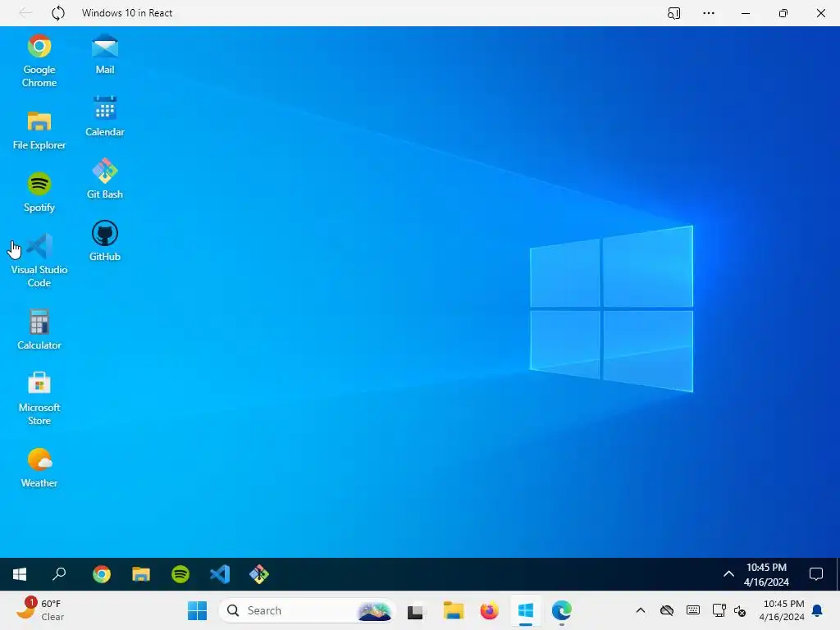Select the Calculator desktop icon
This screenshot has width=840, height=630.
(39, 330)
